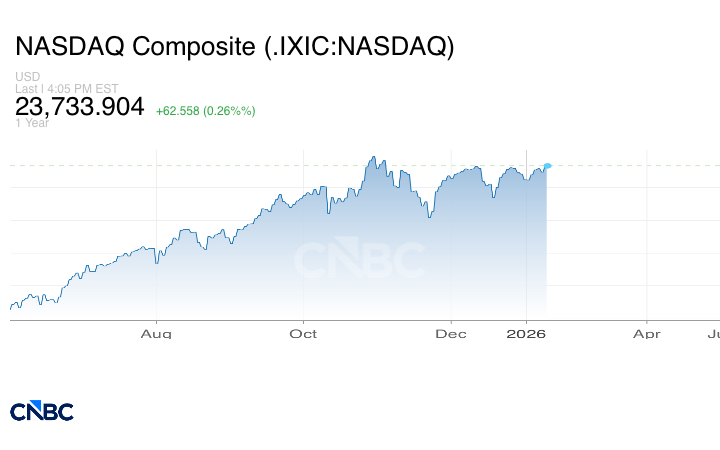Click the CNBC watermark inside the chart

[x=358, y=260]
